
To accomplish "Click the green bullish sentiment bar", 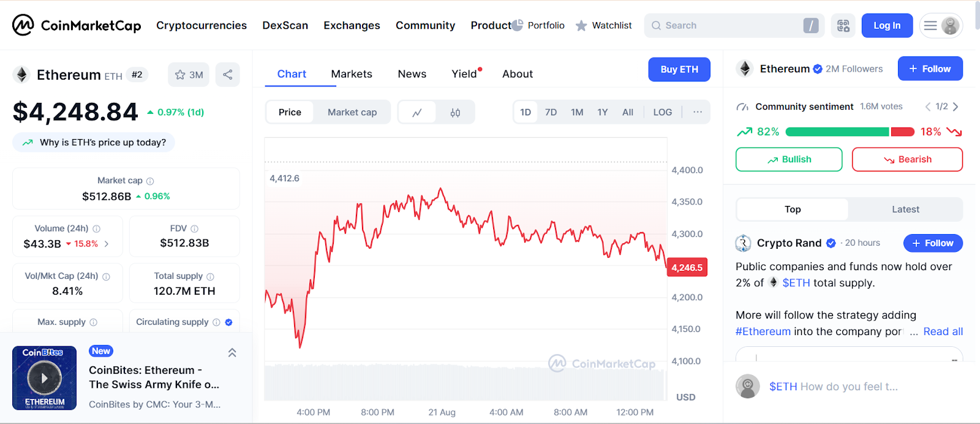I will tap(837, 132).
